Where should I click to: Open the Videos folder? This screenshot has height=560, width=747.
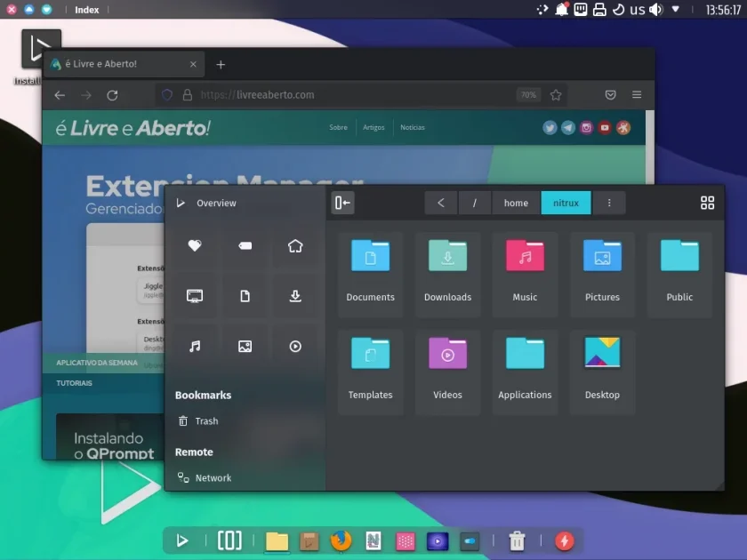coord(447,372)
